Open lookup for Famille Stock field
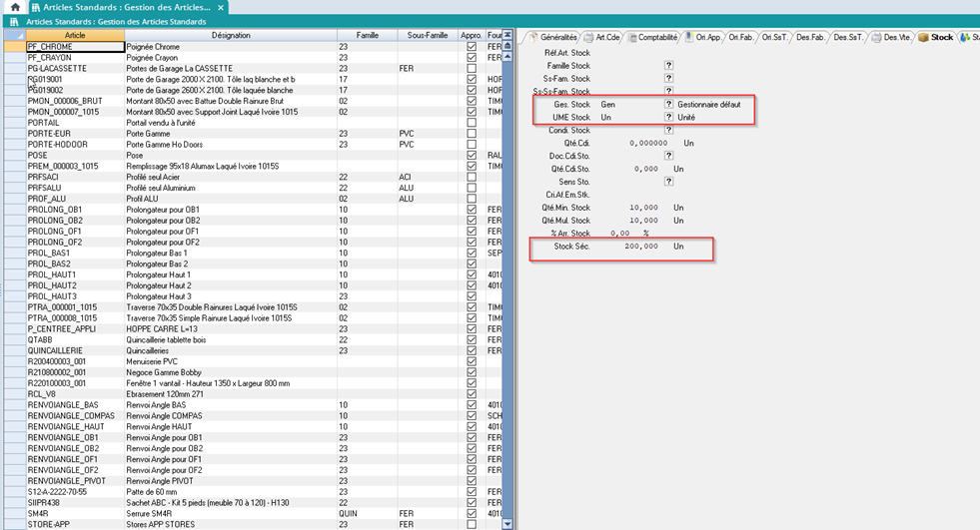This screenshot has width=980, height=530. pos(669,66)
